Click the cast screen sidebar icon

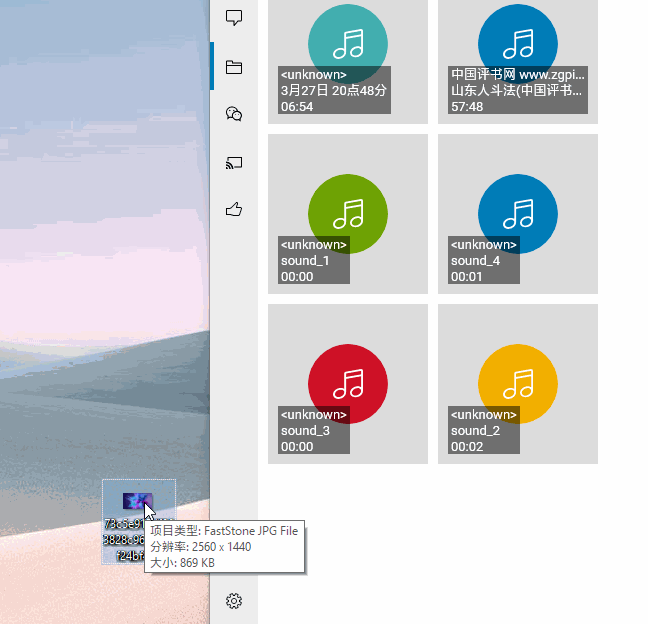234,163
